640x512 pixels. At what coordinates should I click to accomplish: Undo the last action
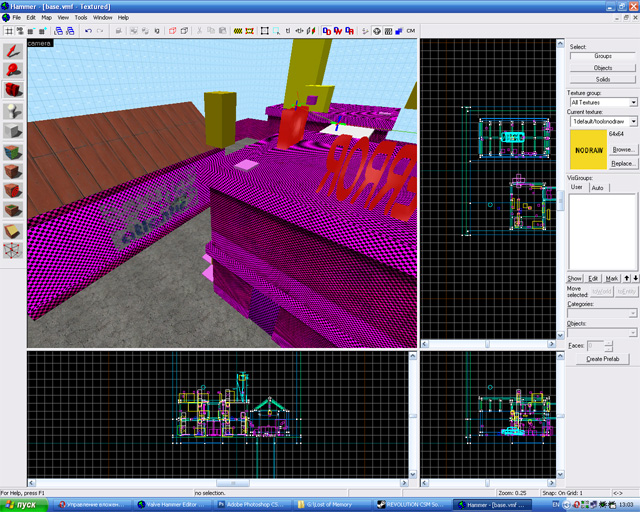(x=88, y=31)
